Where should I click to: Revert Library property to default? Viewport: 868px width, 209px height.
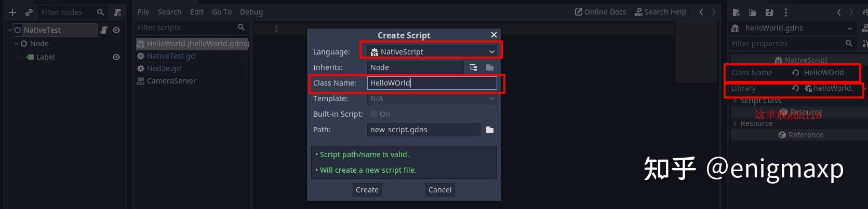(x=795, y=88)
